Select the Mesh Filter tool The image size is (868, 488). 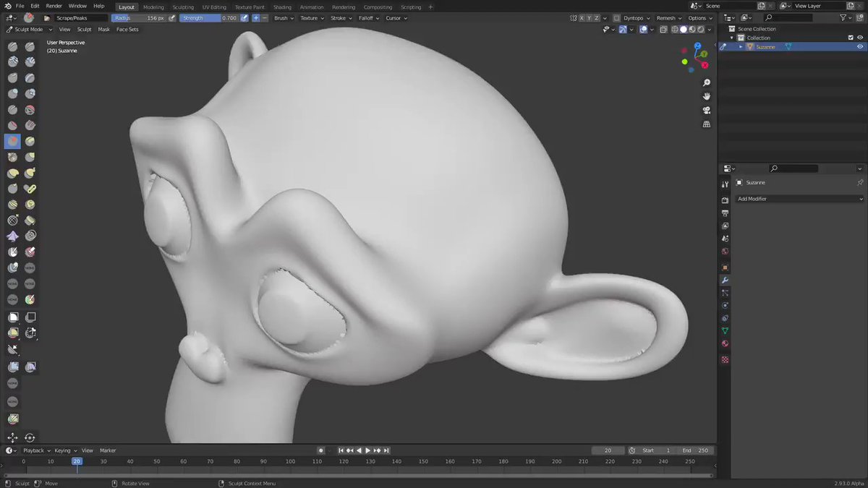pyautogui.click(x=13, y=367)
